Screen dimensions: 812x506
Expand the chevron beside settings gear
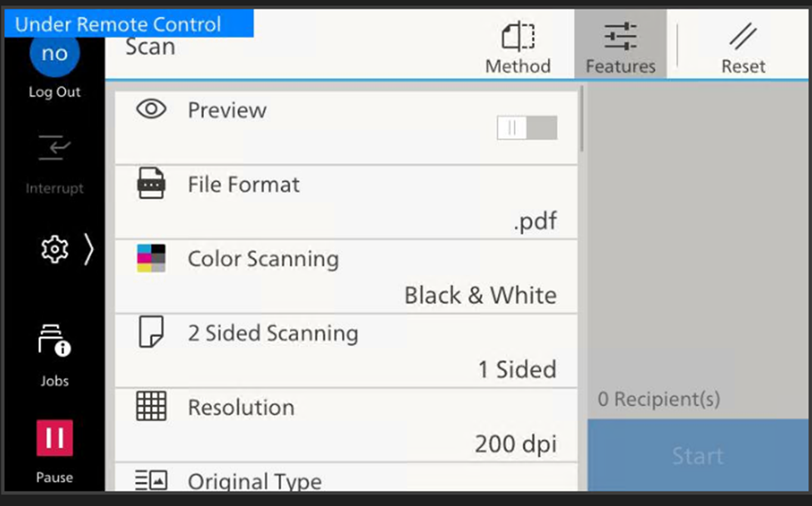coord(88,249)
